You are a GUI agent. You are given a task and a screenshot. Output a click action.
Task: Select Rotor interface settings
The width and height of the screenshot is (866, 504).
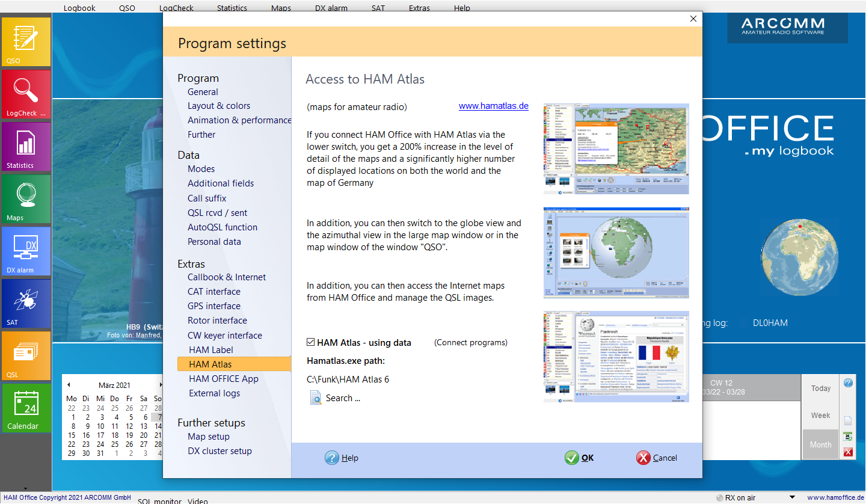[x=217, y=321]
